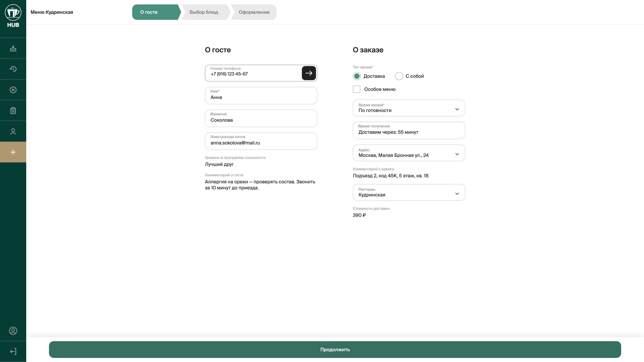Click loyalty level text Лучший друг

(219, 164)
